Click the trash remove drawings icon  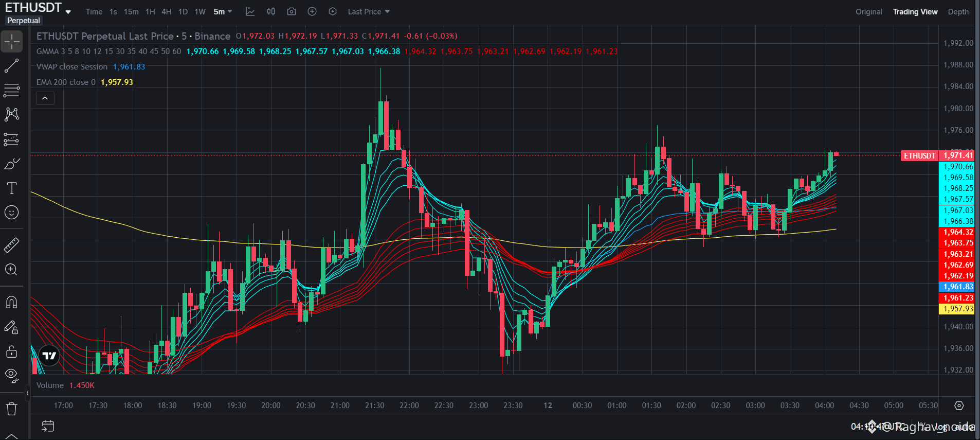[x=12, y=409]
